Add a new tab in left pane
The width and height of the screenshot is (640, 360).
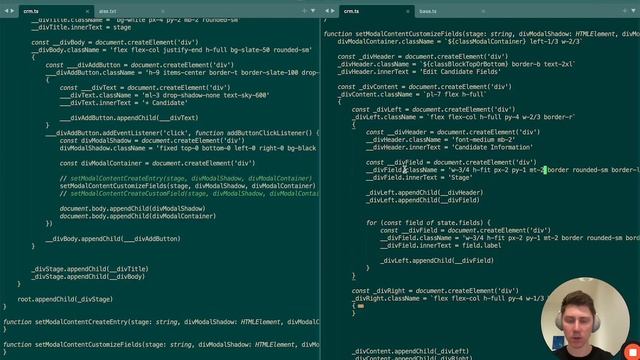click(304, 11)
